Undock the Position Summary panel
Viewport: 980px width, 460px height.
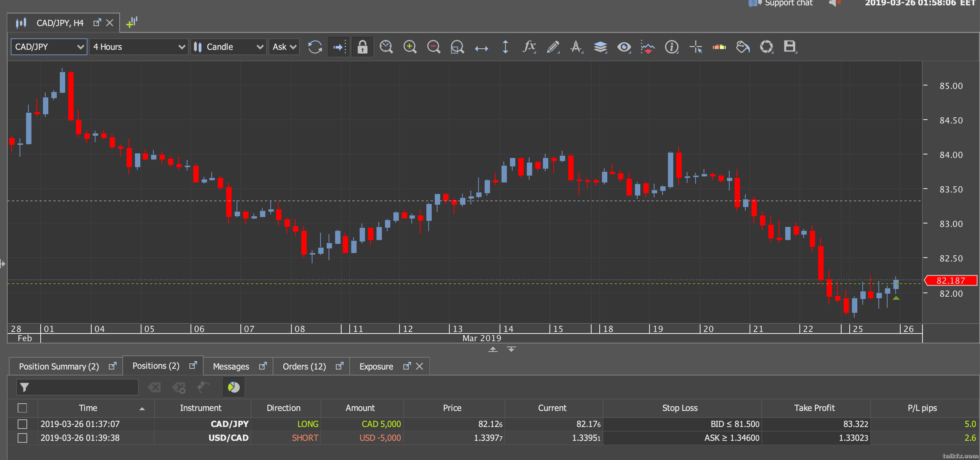click(x=112, y=366)
